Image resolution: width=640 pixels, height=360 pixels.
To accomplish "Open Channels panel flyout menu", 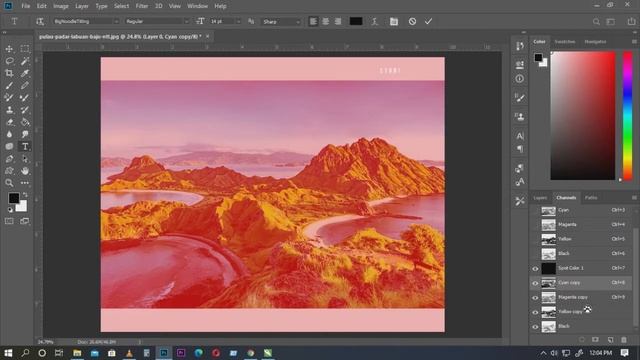I will (x=634, y=198).
